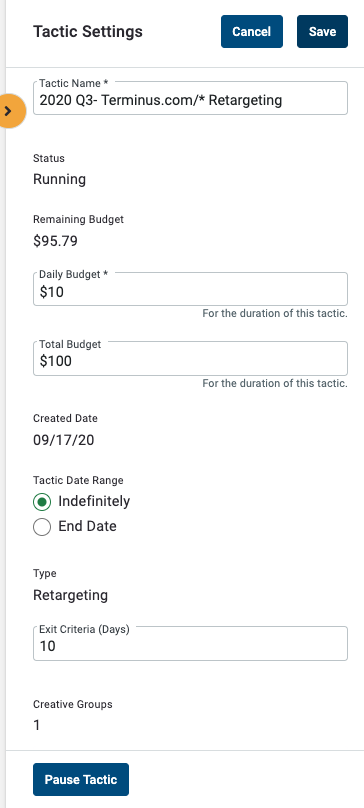Click helper text below Daily Budget field
The width and height of the screenshot is (364, 808).
[275, 313]
